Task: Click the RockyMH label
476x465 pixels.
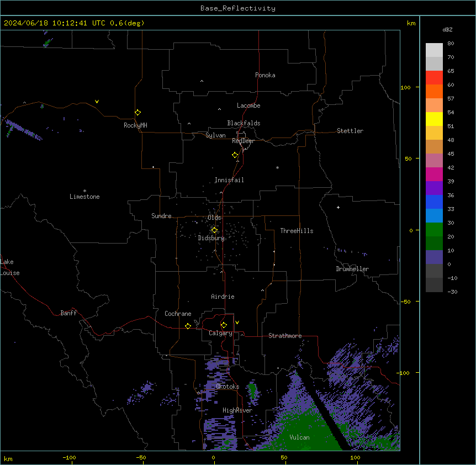Action: click(x=135, y=125)
